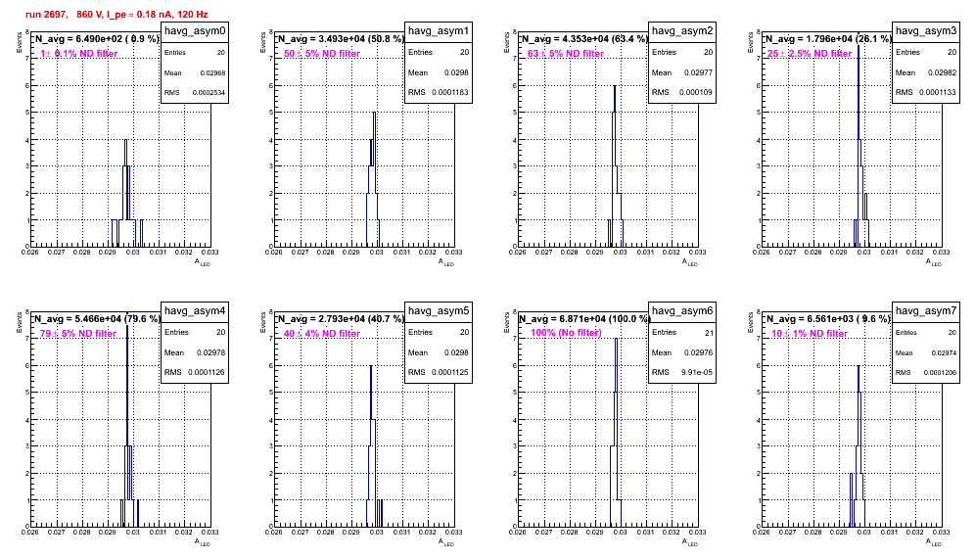
Task: Click the N_avg = 2.793e+04 label
Action: point(341,319)
